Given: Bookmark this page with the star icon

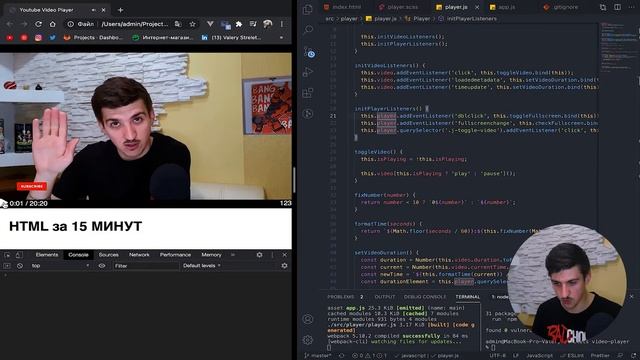Looking at the screenshot, I should pyautogui.click(x=192, y=24).
